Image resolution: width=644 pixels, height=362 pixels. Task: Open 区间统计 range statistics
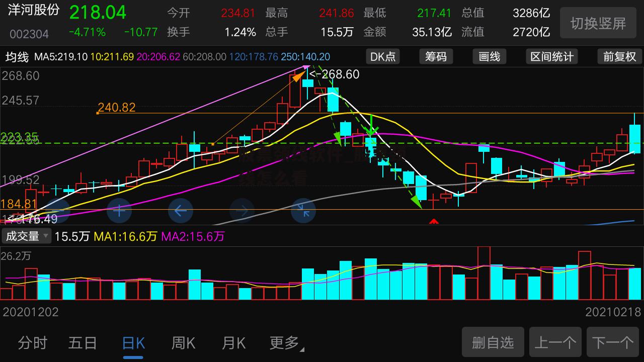(x=551, y=57)
